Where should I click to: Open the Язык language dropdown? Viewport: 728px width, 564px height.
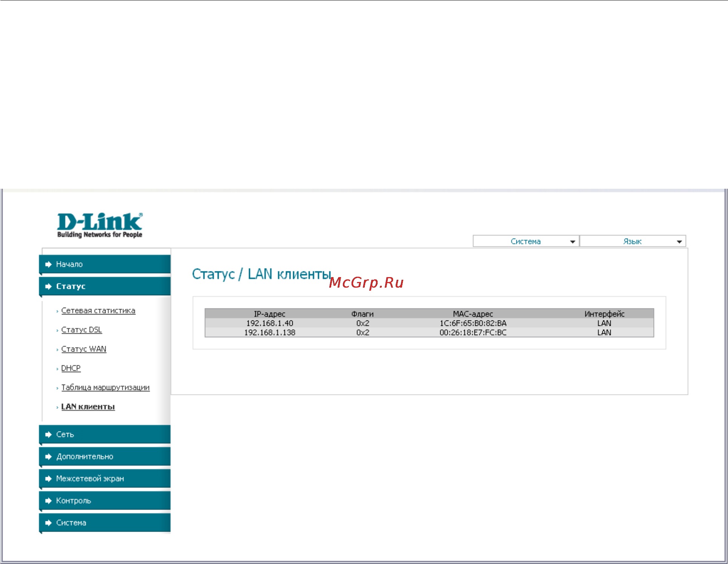633,241
